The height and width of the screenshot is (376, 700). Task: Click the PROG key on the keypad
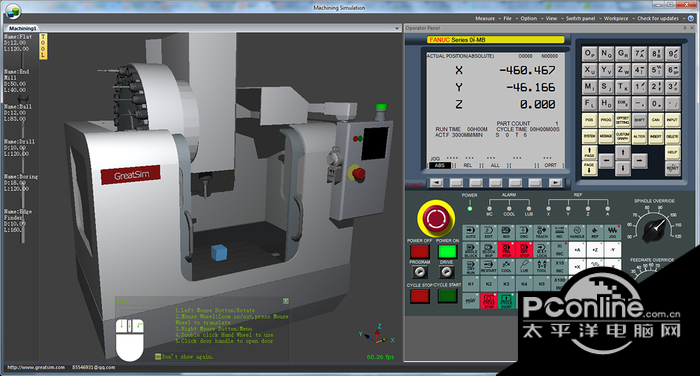[606, 120]
